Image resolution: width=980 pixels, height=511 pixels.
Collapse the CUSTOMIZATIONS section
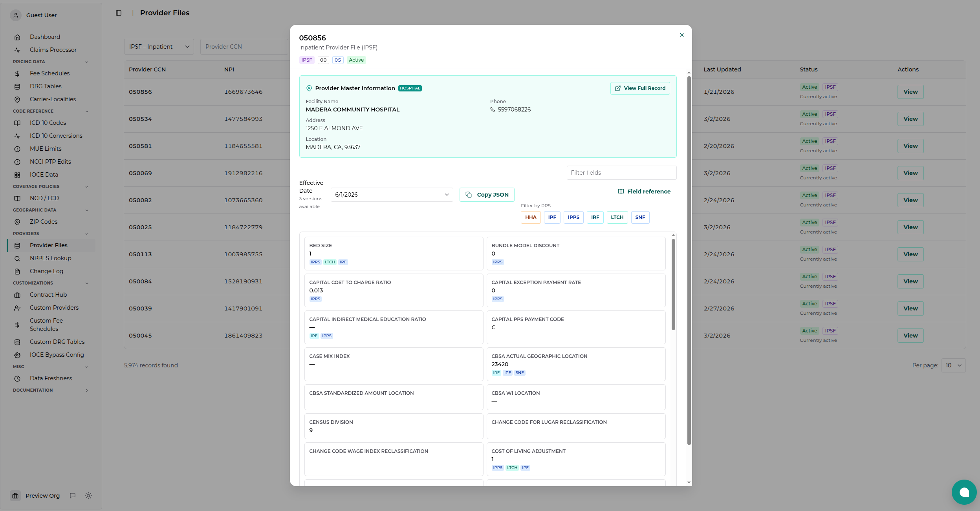50,283
